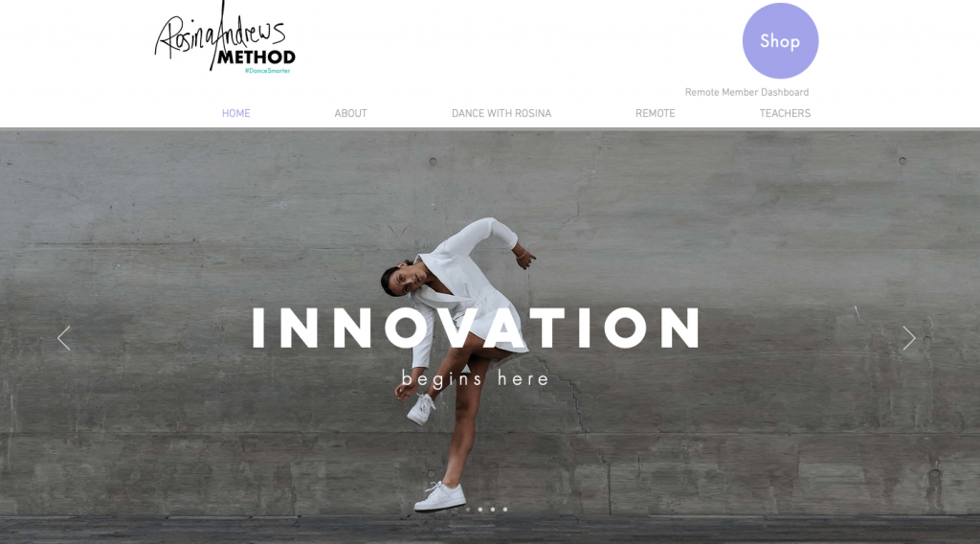
Task: Jump to the second slideshow dot
Action: pyautogui.click(x=480, y=509)
